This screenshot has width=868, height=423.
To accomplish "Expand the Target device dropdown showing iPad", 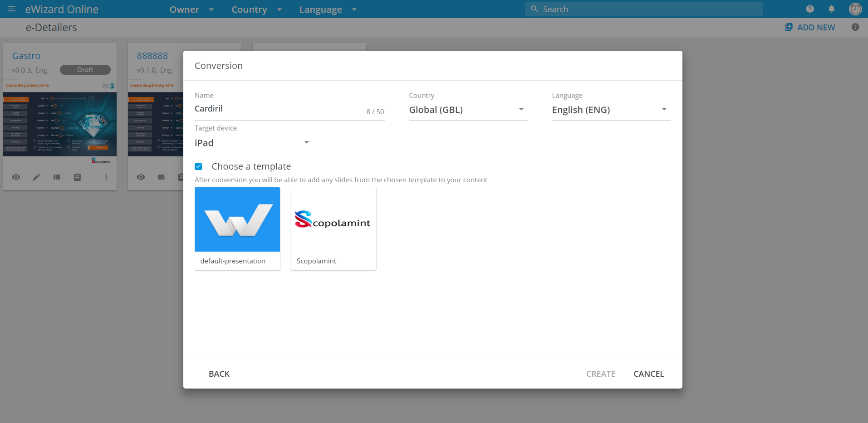I will (x=254, y=143).
